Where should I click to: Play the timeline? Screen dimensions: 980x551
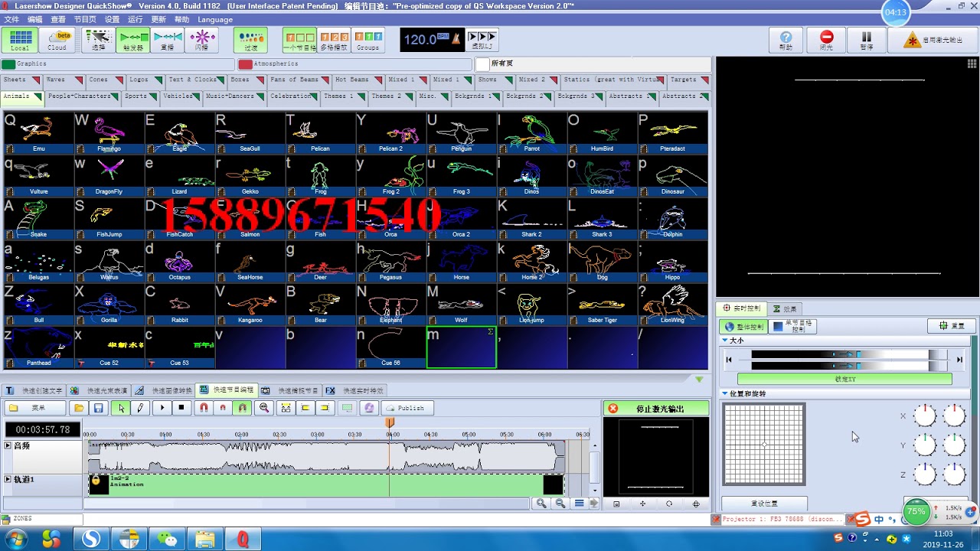162,408
